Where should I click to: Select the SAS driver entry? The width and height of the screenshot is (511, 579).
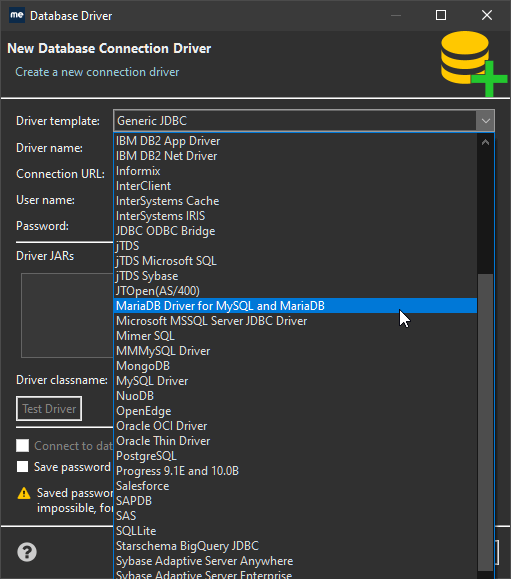[x=295, y=516]
